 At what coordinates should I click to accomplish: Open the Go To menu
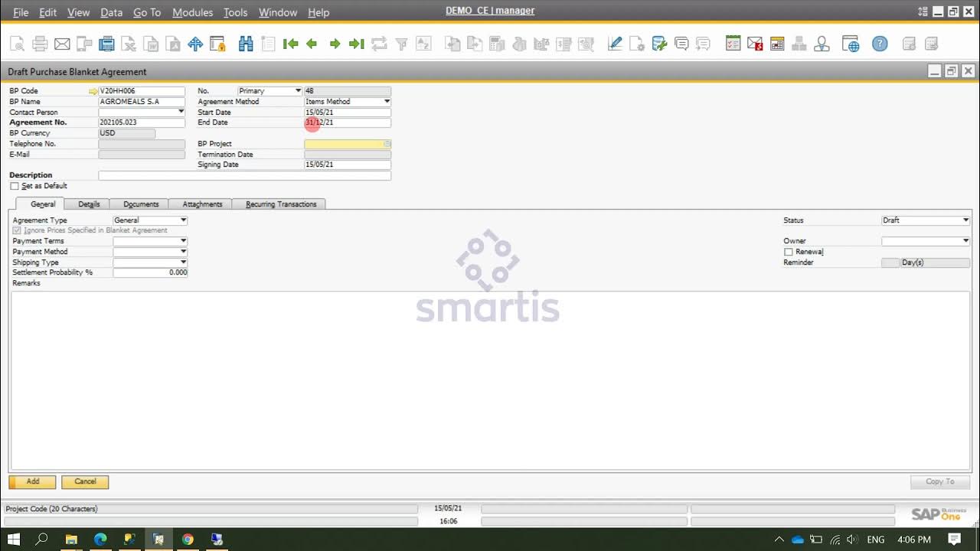click(147, 12)
